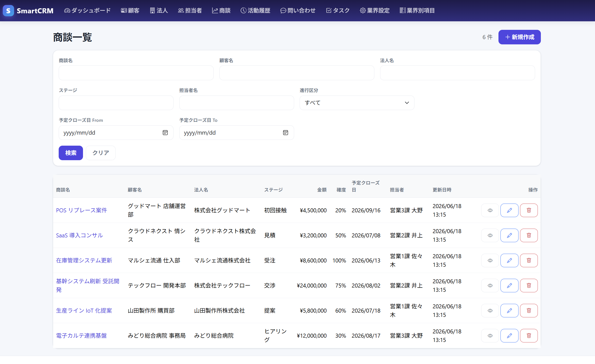Screen dimensions: 595x364
Task: Click the 株式会社グッドマート cell
Action: [x=222, y=210]
